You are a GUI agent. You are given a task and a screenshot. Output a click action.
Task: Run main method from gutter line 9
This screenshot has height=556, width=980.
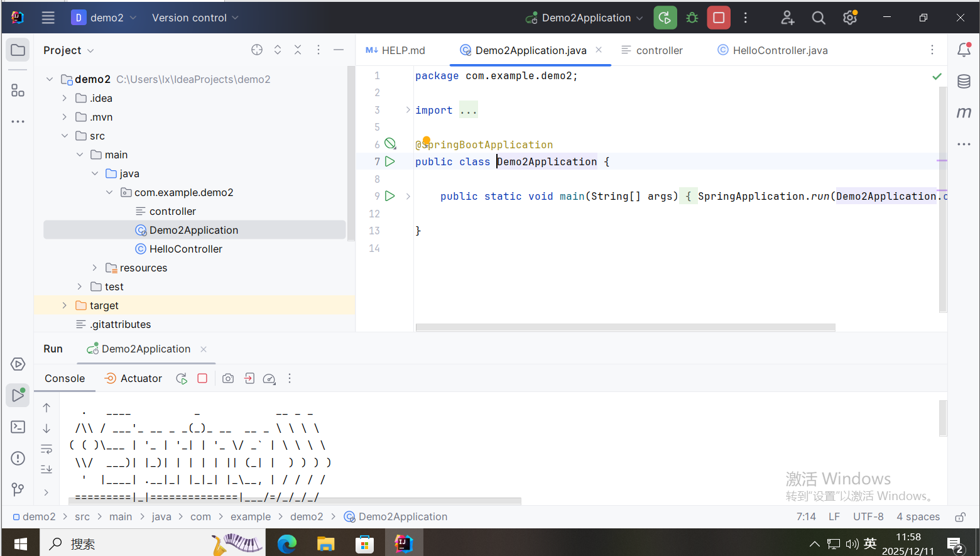pyautogui.click(x=389, y=196)
